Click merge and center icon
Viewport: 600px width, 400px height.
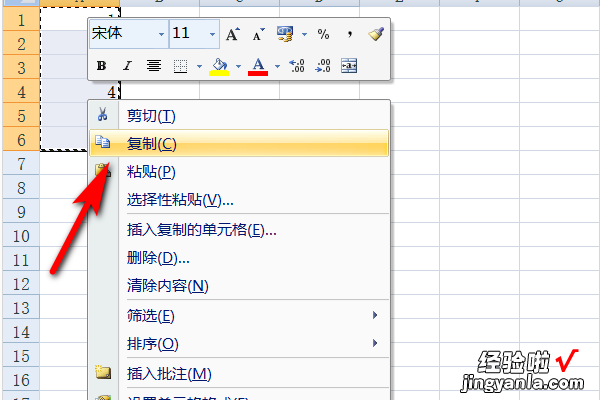tap(349, 66)
